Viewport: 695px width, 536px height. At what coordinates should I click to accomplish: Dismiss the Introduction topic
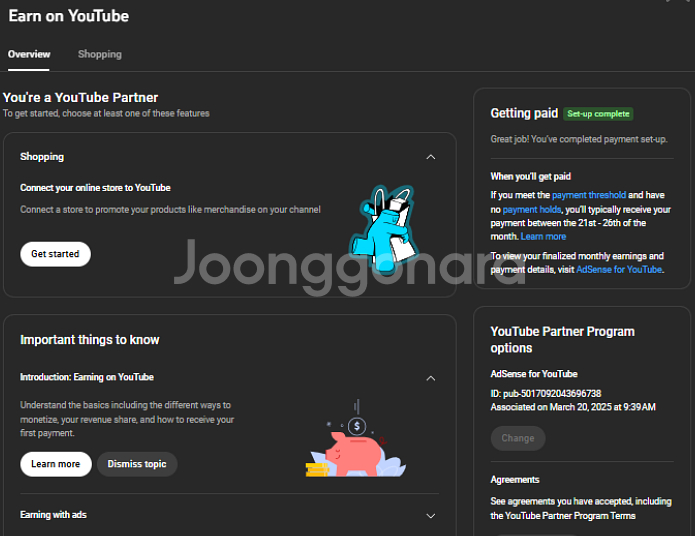pos(137,464)
